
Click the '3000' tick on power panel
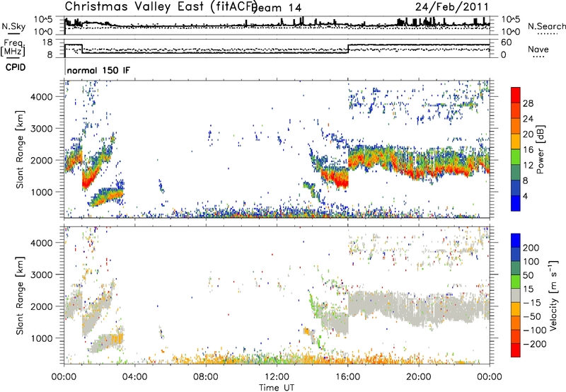click(42, 129)
